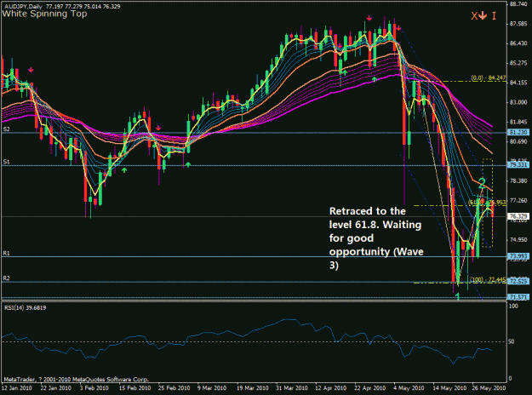Click the RSI scale value 0
The image size is (532, 395).
[x=511, y=379]
